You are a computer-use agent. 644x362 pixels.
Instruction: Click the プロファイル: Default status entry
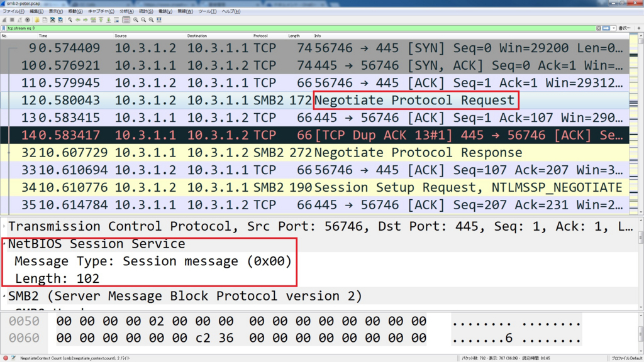click(x=626, y=358)
